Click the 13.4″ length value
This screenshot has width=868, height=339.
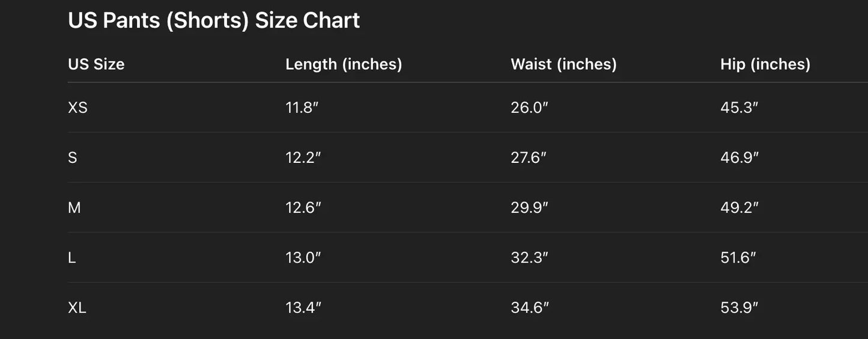tap(303, 308)
